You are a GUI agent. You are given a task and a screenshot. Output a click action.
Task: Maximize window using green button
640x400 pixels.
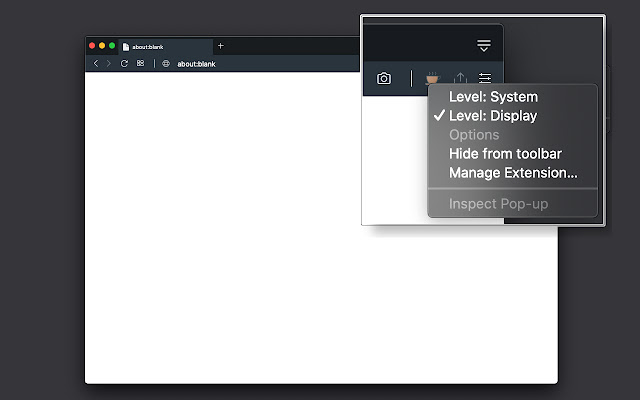click(112, 46)
